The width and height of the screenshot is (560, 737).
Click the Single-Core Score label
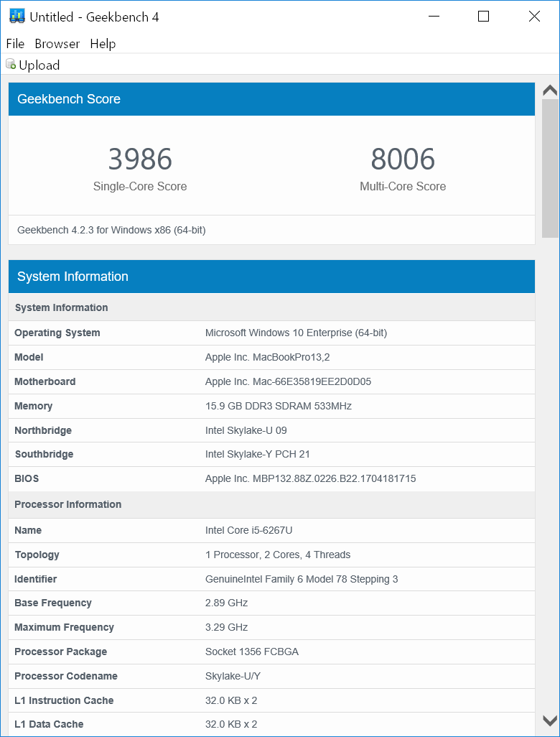[x=140, y=186]
